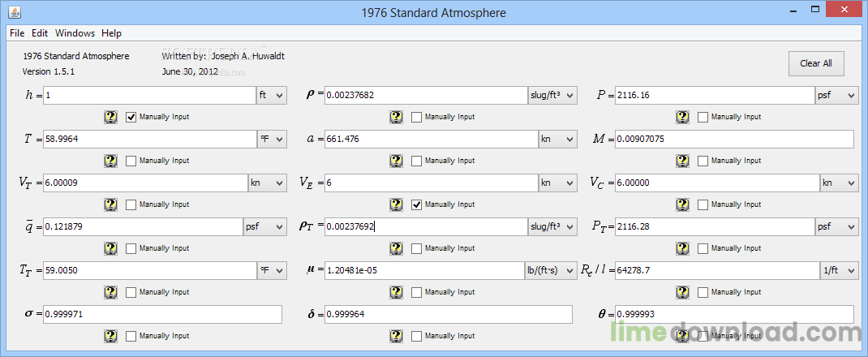
Task: Click the Mach number M input field
Action: [734, 140]
